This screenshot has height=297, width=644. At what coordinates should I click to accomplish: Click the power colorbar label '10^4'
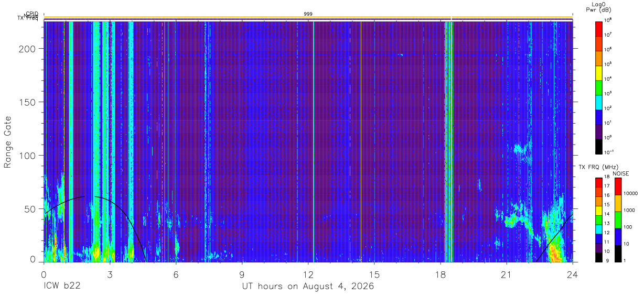pos(607,79)
